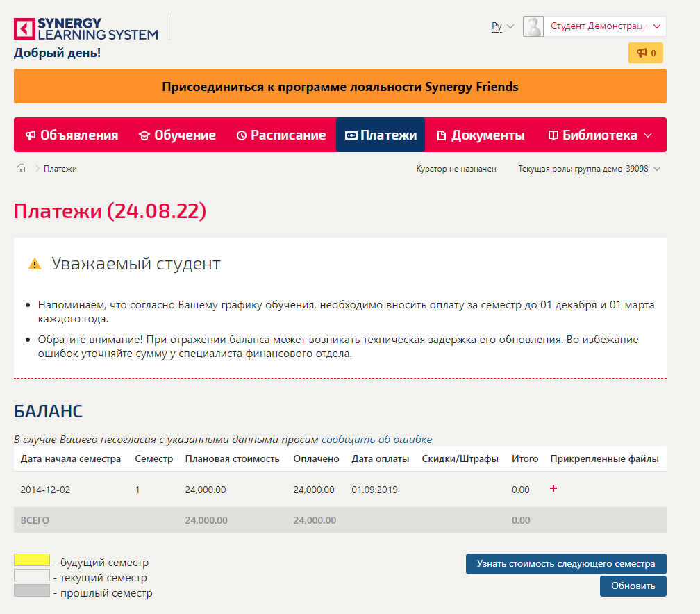Select the Платежи payments tab

tap(381, 135)
